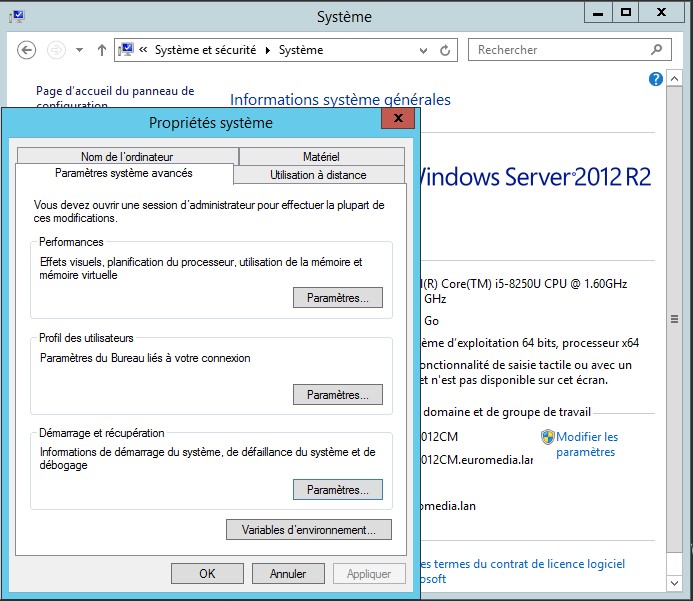Click Système breadcrumb item
This screenshot has height=601, width=693.
coord(301,50)
